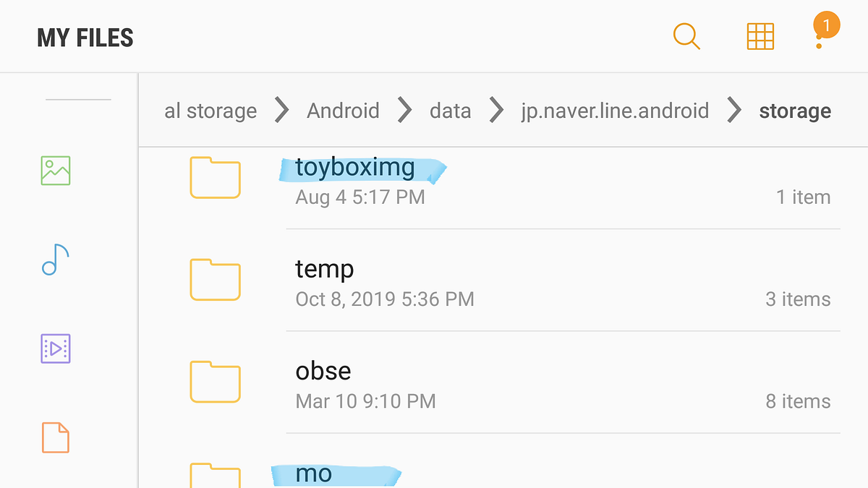Tap the toyboximg folder icon

pos(215,177)
